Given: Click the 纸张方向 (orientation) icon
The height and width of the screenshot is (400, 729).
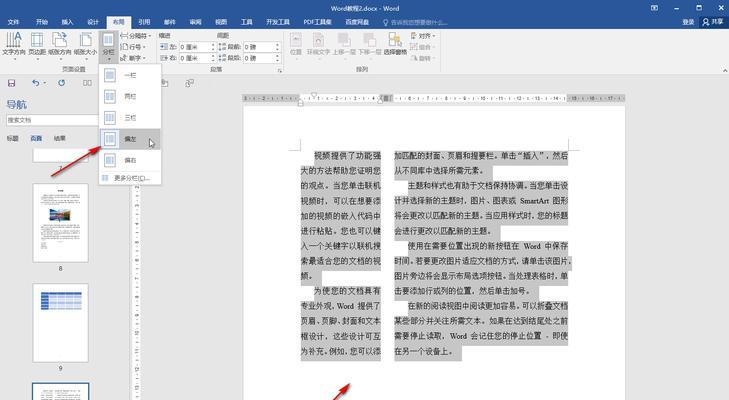Looking at the screenshot, I should click(x=63, y=42).
